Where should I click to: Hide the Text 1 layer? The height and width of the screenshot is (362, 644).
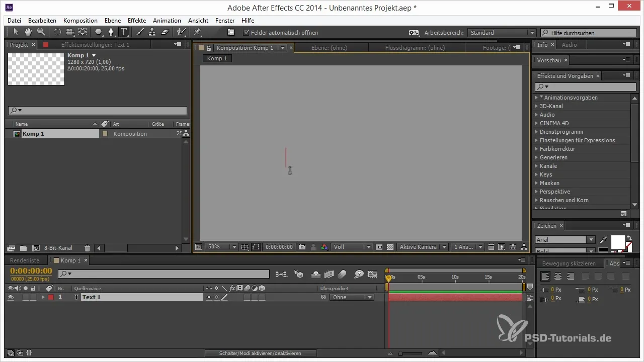(10, 297)
